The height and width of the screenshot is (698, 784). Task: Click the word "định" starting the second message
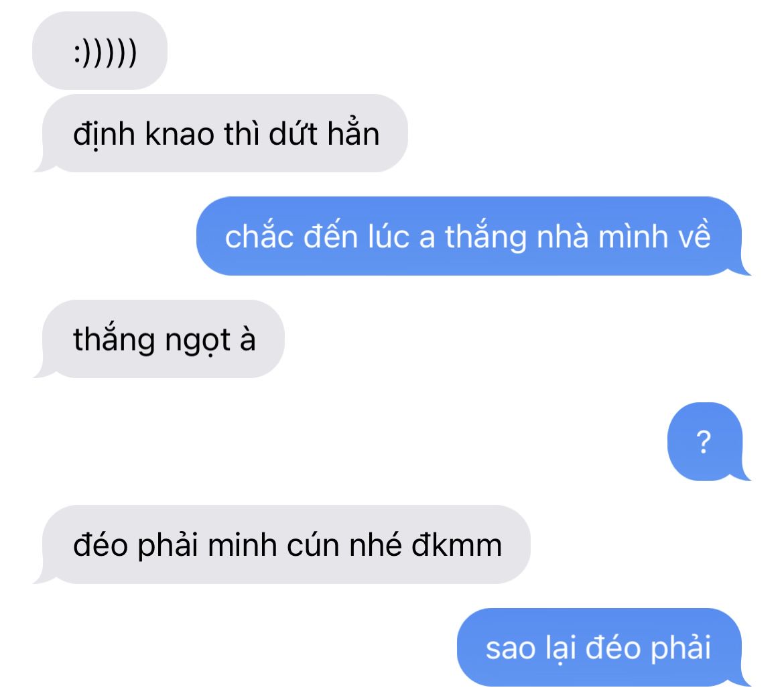[104, 135]
